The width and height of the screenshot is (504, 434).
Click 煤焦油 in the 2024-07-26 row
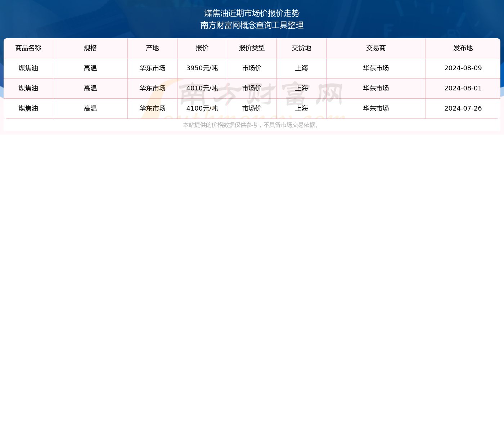pos(28,109)
